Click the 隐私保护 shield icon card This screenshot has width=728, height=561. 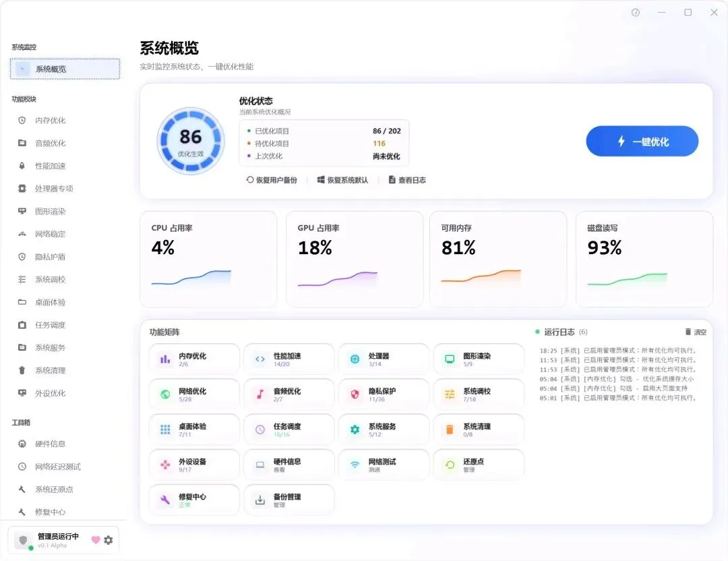(x=384, y=394)
